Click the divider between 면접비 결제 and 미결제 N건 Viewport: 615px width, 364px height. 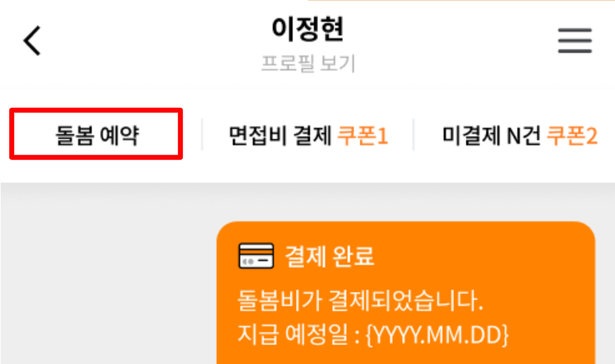click(414, 135)
